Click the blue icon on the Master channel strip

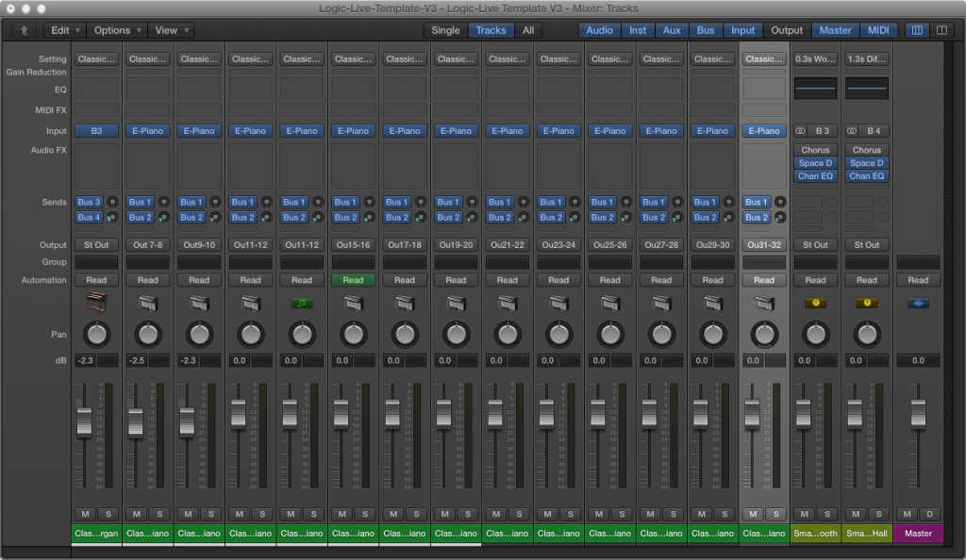pyautogui.click(x=917, y=303)
